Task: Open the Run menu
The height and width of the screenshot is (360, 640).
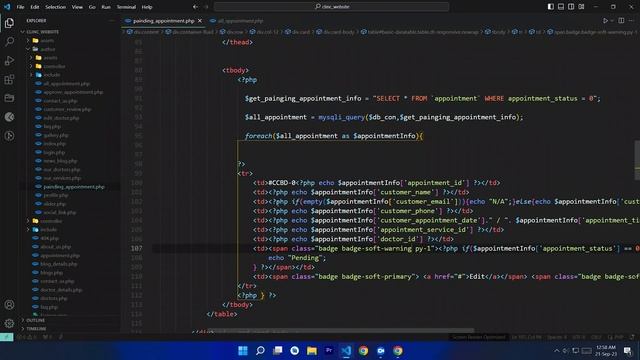Action: pyautogui.click(x=106, y=7)
